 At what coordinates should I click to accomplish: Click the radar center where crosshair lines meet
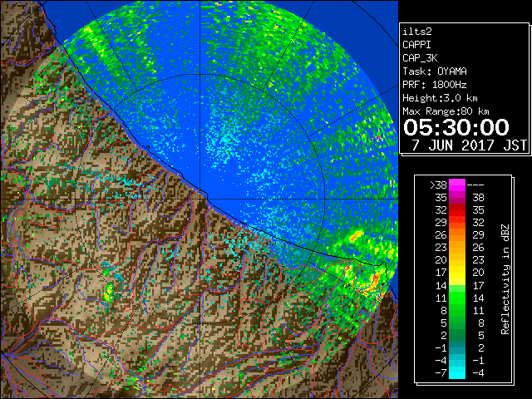tap(200, 199)
